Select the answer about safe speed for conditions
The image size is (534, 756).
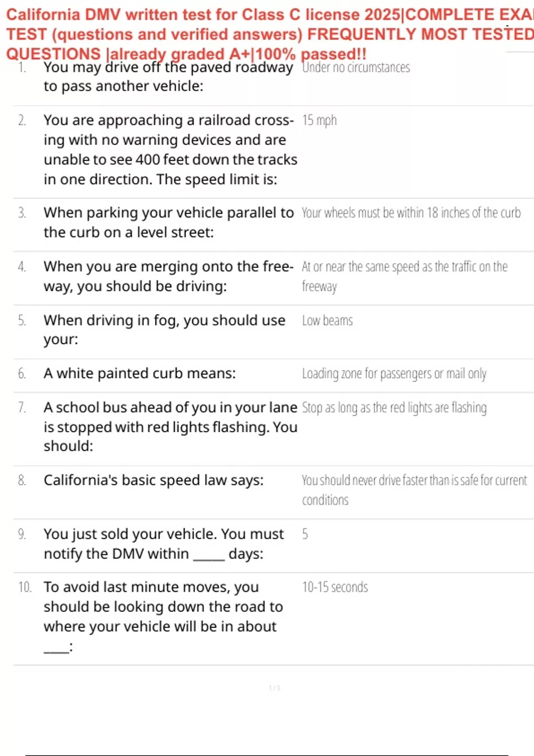tap(414, 490)
